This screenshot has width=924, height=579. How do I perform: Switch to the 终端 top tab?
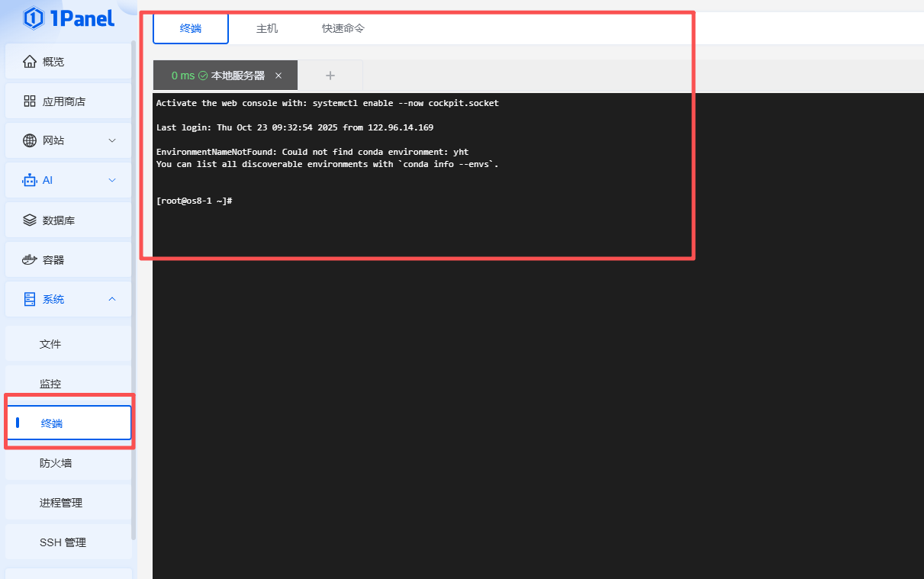point(191,28)
